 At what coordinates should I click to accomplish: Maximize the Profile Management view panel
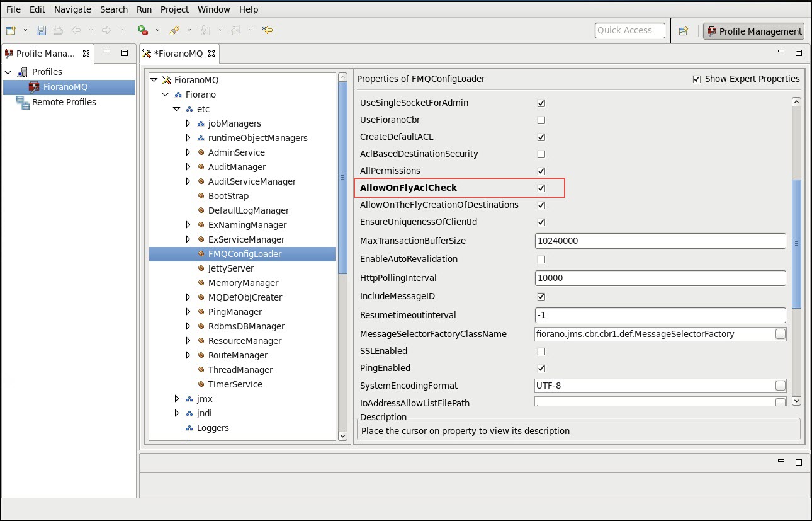[125, 53]
